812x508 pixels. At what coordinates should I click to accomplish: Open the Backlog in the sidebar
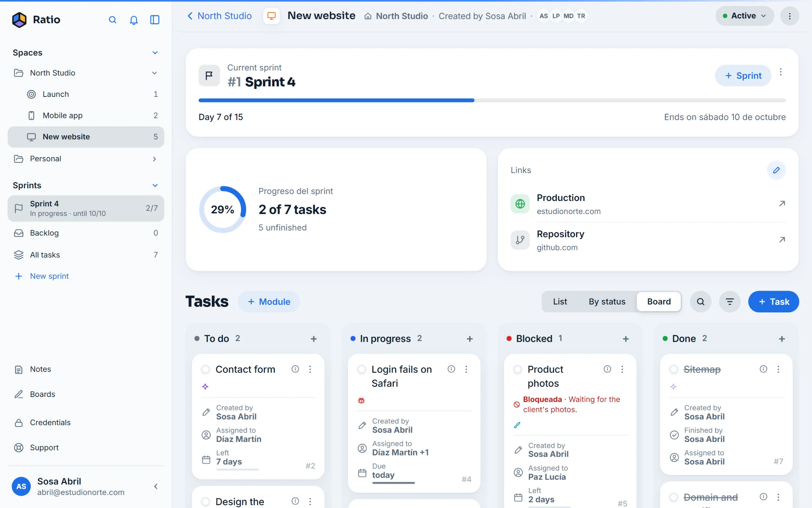coord(86,233)
